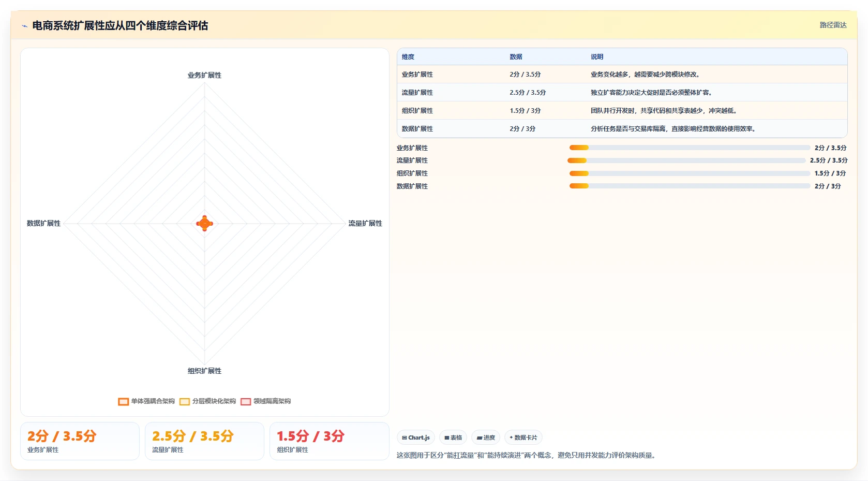Click the 流量扩展性 progress bar
868x481 pixels.
tap(686, 161)
